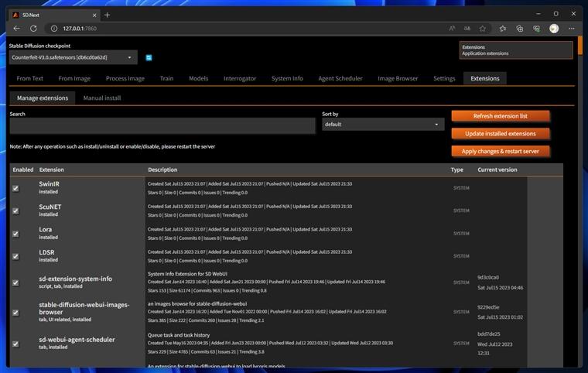Screen dimensions: 588x373
Task: Open browser settings and more menu
Action: [x=572, y=29]
